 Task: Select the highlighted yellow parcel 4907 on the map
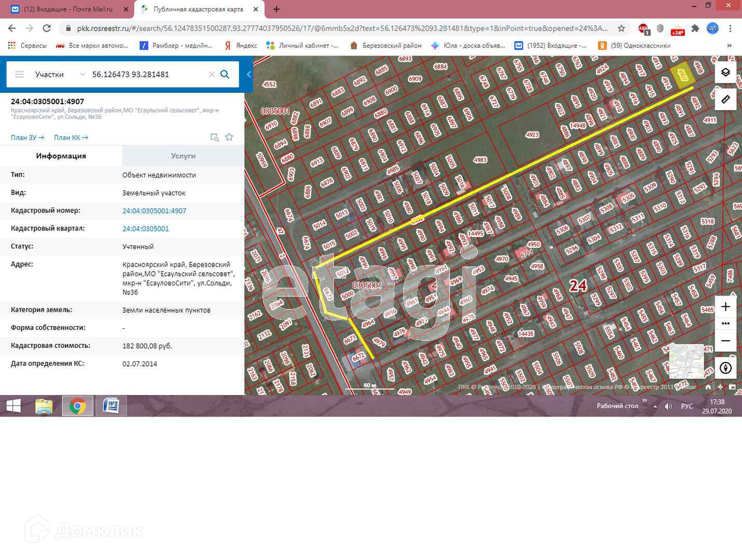coord(682,76)
